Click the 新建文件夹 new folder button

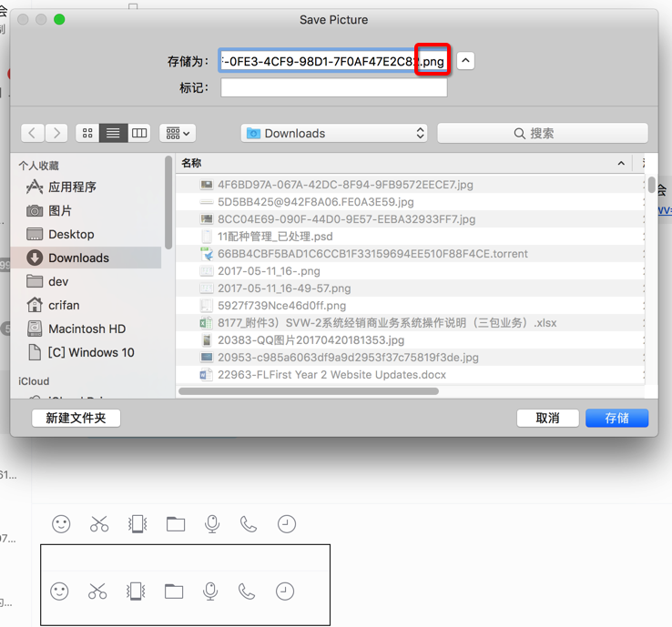pyautogui.click(x=76, y=418)
